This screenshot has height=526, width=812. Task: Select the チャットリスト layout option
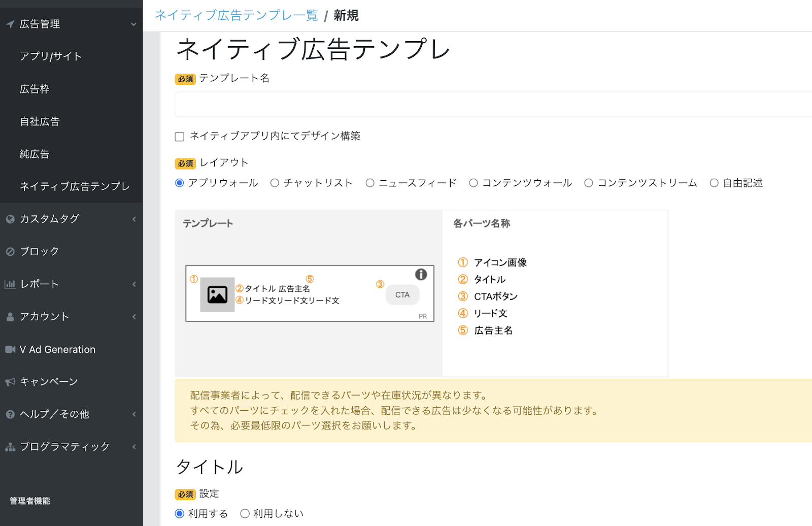tap(275, 183)
